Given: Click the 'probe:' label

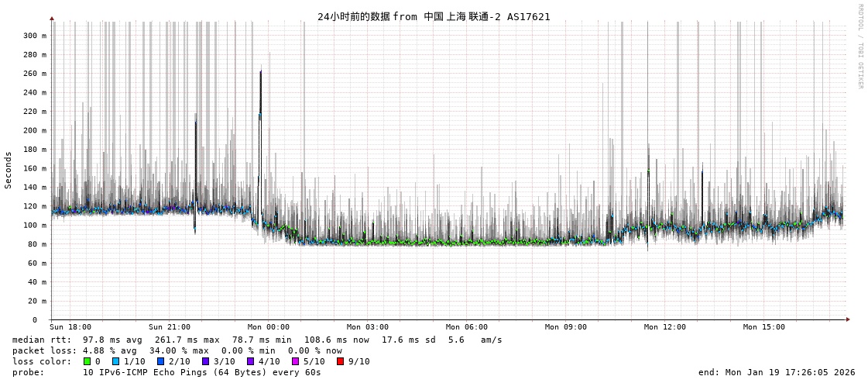Looking at the screenshot, I should (x=28, y=372).
